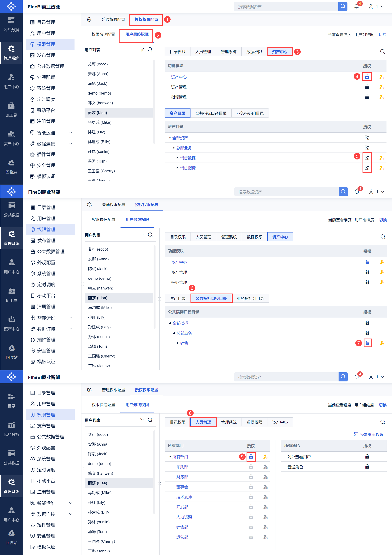Image resolution: width=392 pixels, height=555 pixels.
Task: Click the 目录 sidebar icon
Action: point(11,400)
